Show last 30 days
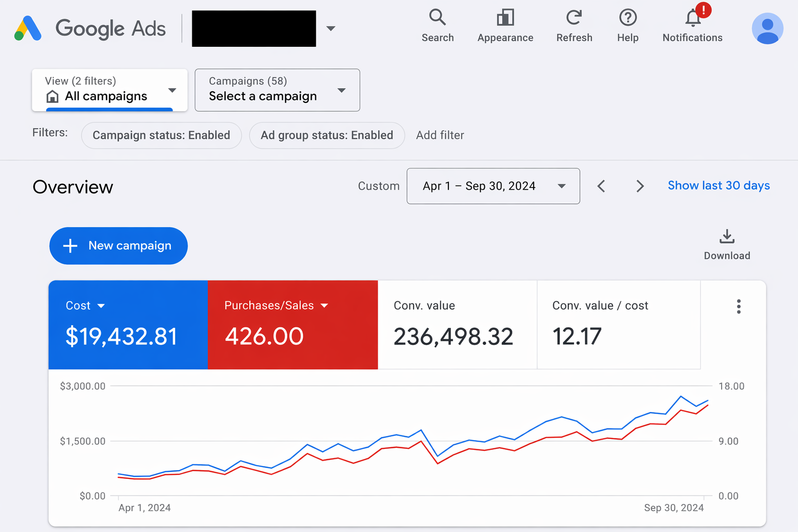Image resolution: width=798 pixels, height=532 pixels. (x=719, y=185)
